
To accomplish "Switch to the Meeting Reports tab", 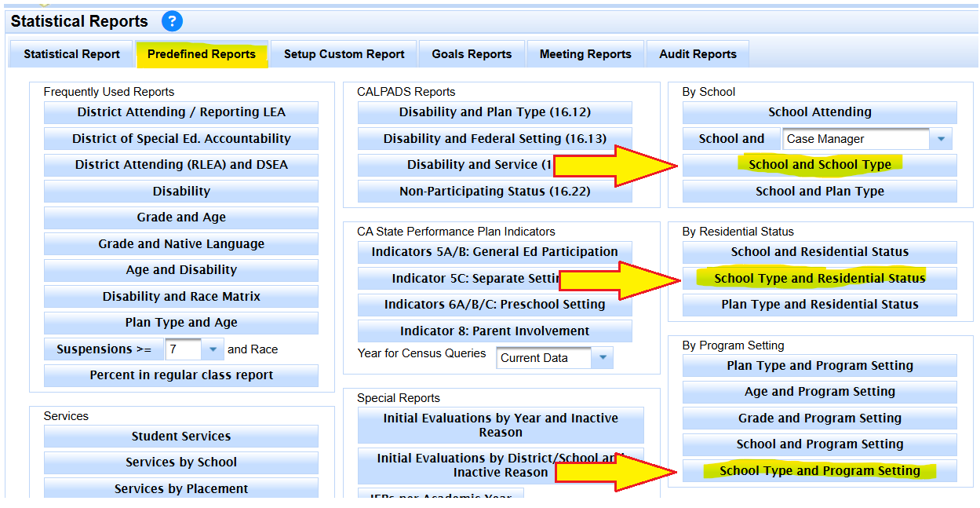I will coord(585,54).
